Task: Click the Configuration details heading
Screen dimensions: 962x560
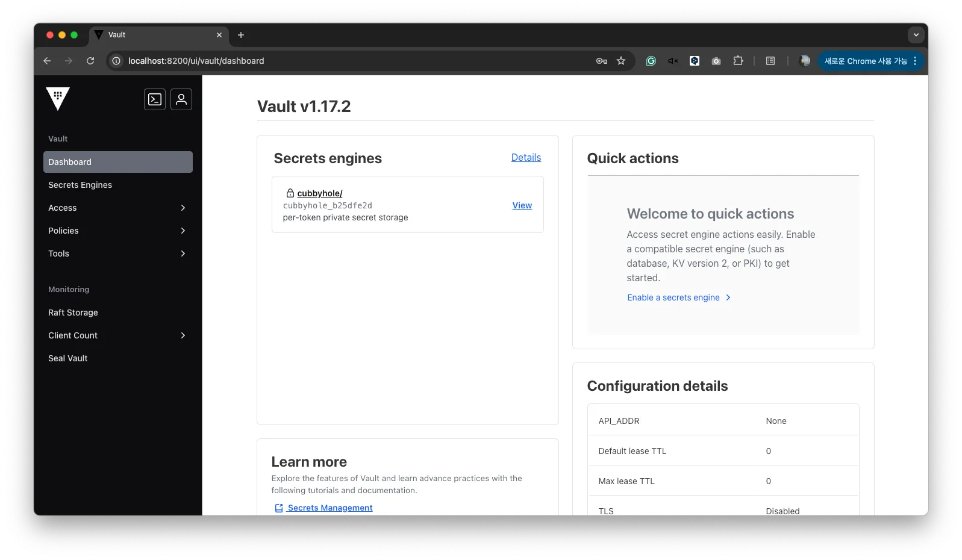Action: coord(657,386)
